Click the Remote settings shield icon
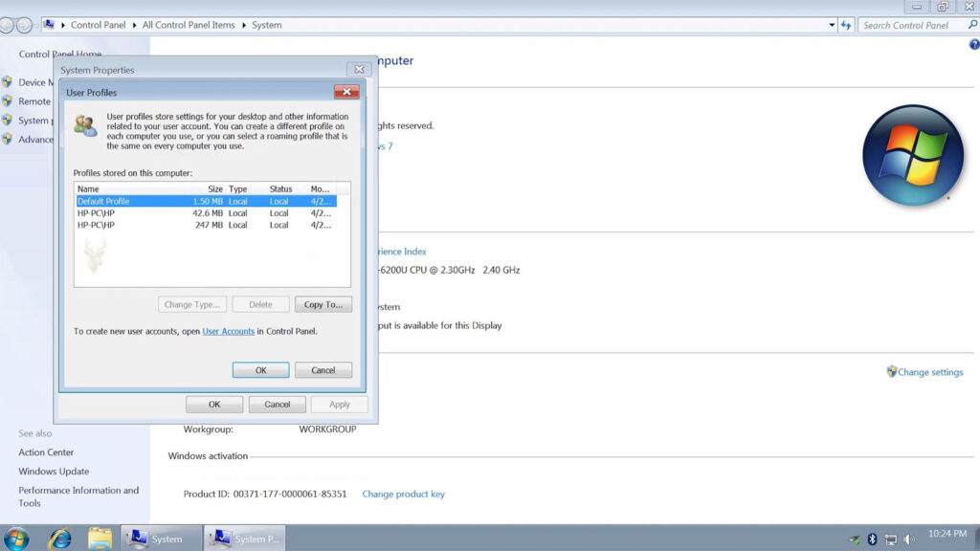This screenshot has height=551, width=980. (7, 100)
